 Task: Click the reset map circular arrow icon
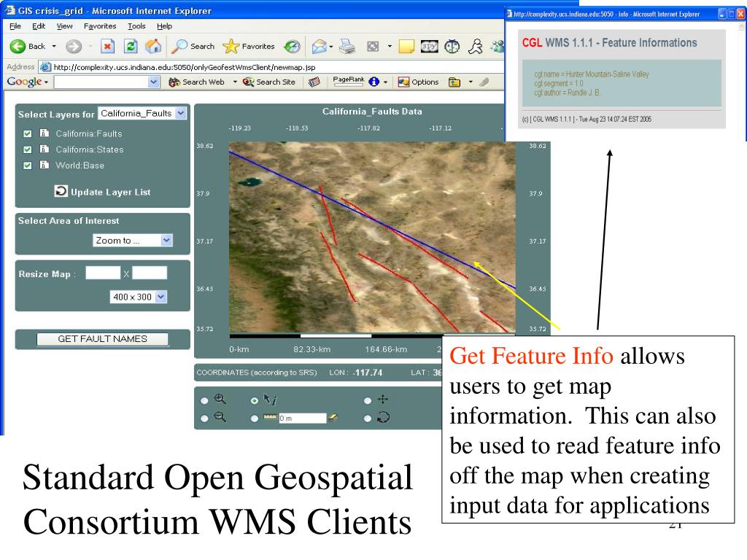(383, 418)
